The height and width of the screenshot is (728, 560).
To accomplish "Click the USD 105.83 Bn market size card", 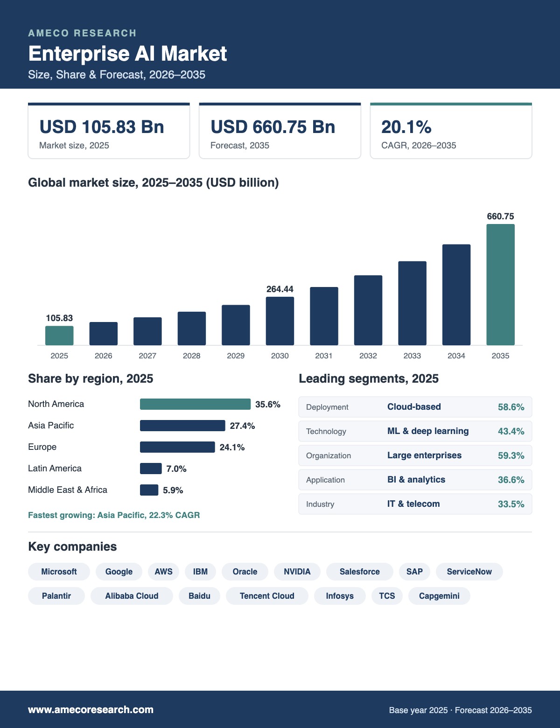I will pos(109,131).
